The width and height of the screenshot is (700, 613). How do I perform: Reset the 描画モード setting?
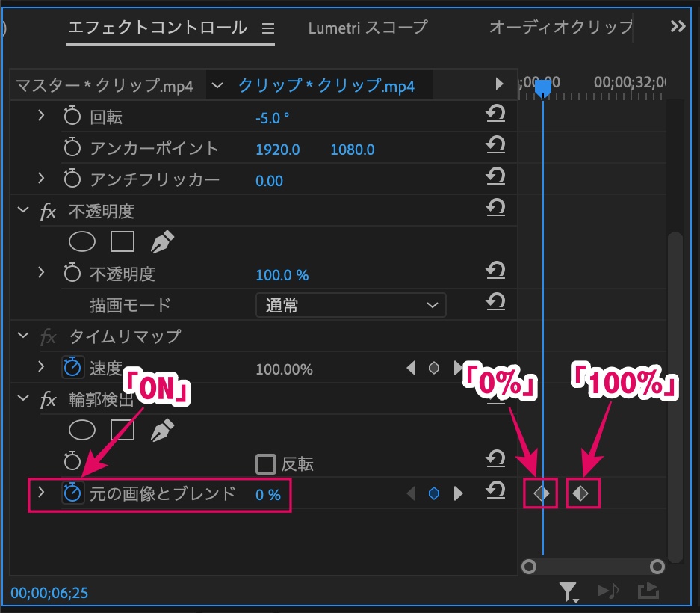click(495, 301)
